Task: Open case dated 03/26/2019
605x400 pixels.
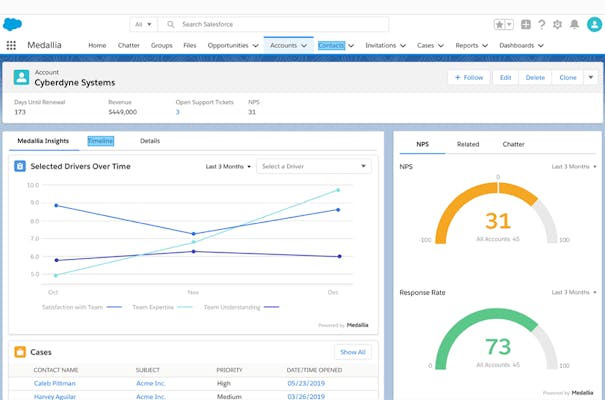Action: (306, 397)
